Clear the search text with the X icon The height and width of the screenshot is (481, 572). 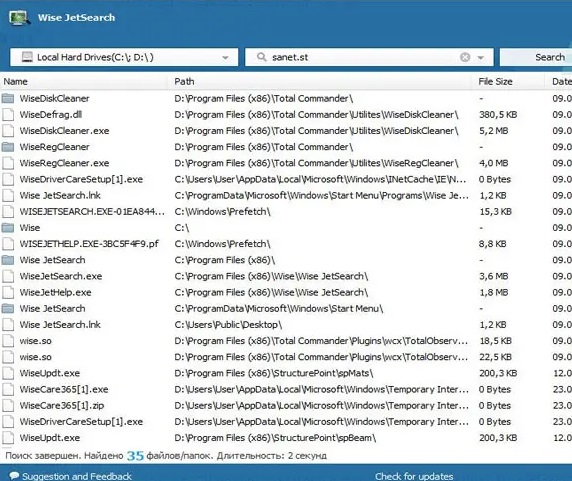click(x=465, y=57)
